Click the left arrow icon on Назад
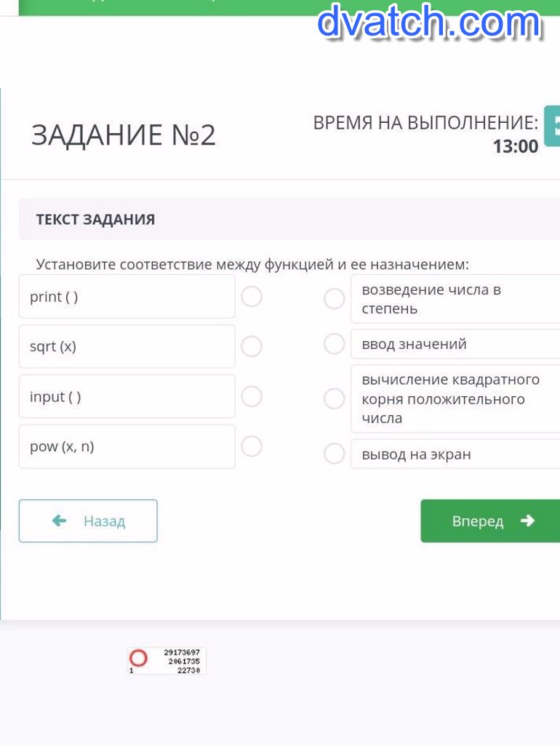 (60, 521)
